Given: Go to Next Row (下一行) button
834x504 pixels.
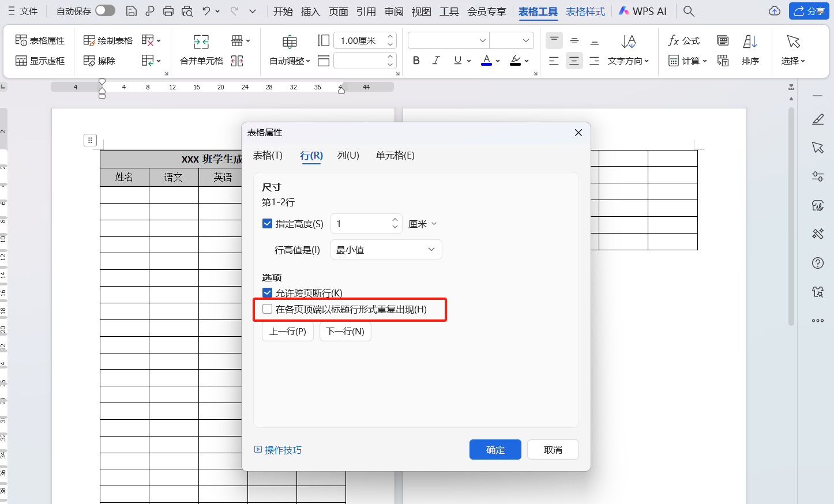Looking at the screenshot, I should 345,332.
